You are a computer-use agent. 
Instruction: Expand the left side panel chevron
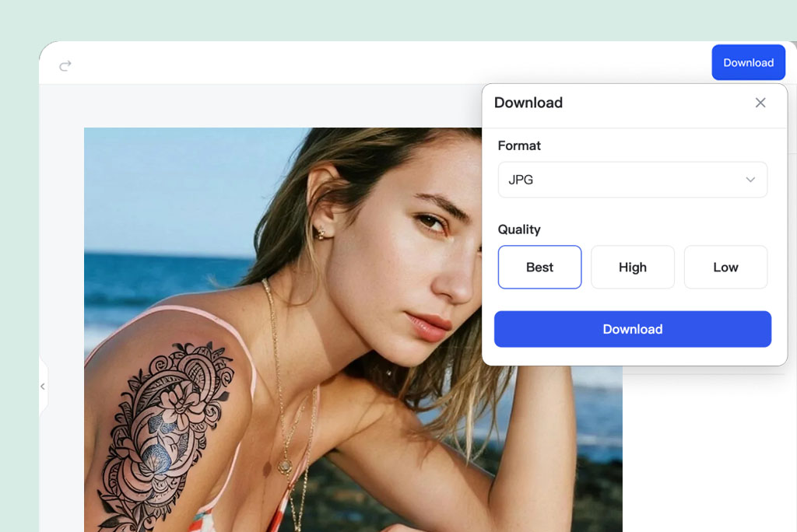[43, 387]
